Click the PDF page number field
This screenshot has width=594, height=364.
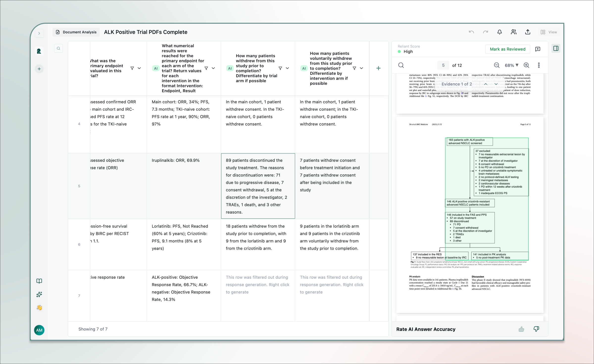(x=443, y=65)
